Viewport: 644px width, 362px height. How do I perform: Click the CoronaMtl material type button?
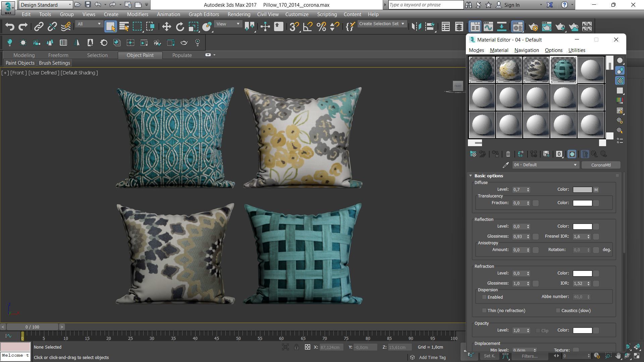coord(601,165)
